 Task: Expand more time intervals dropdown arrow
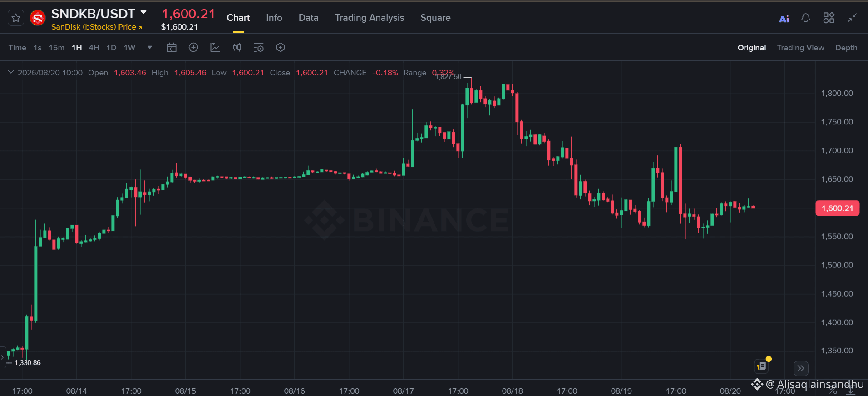tap(150, 47)
